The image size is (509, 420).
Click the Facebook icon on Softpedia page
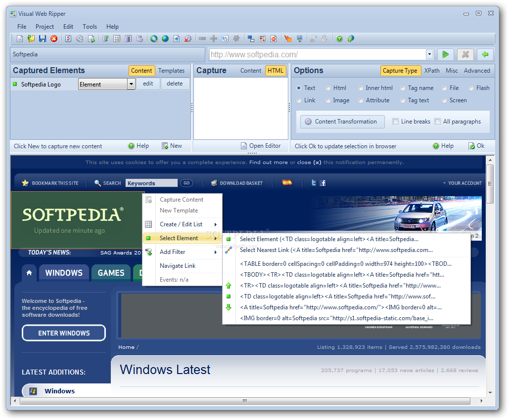coord(323,183)
